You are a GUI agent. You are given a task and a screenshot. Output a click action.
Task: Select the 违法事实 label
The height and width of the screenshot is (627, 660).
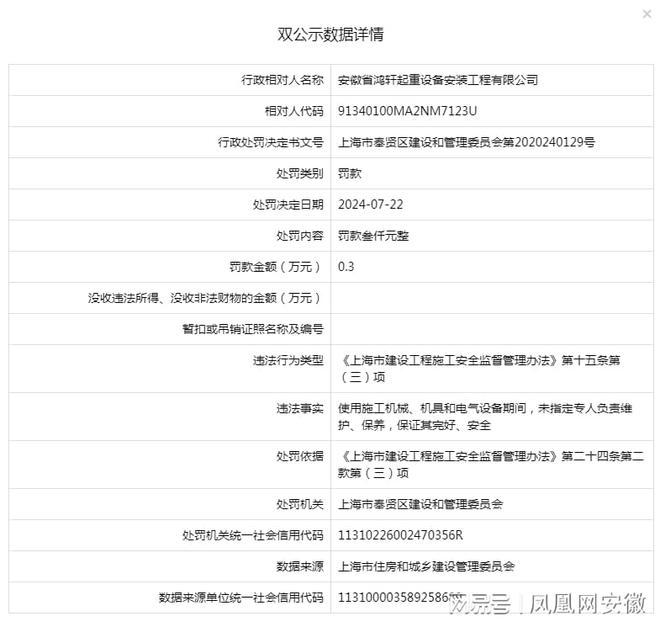coord(300,409)
